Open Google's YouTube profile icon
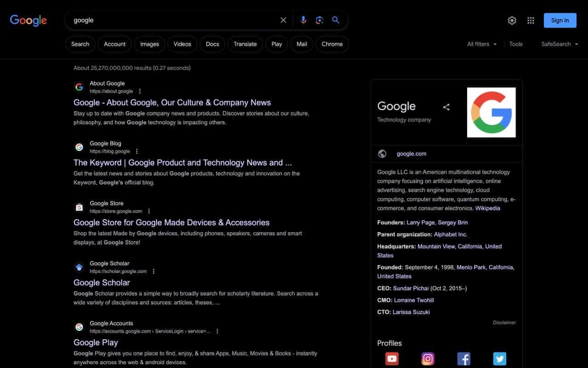The width and height of the screenshot is (588, 368). (x=392, y=359)
